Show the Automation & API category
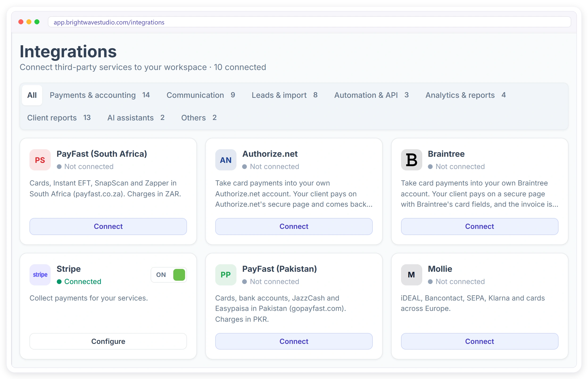The height and width of the screenshot is (379, 588). [x=371, y=95]
